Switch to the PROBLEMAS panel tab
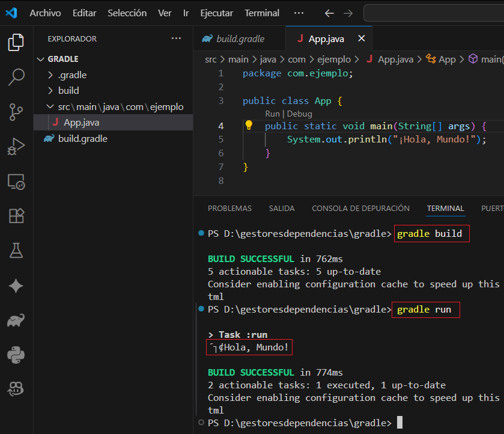This screenshot has width=504, height=434. (x=229, y=209)
